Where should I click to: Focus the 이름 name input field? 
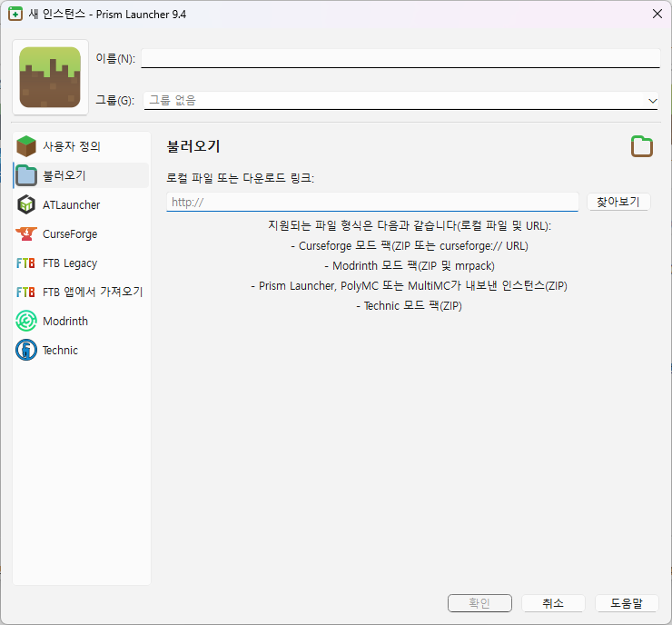(400, 58)
